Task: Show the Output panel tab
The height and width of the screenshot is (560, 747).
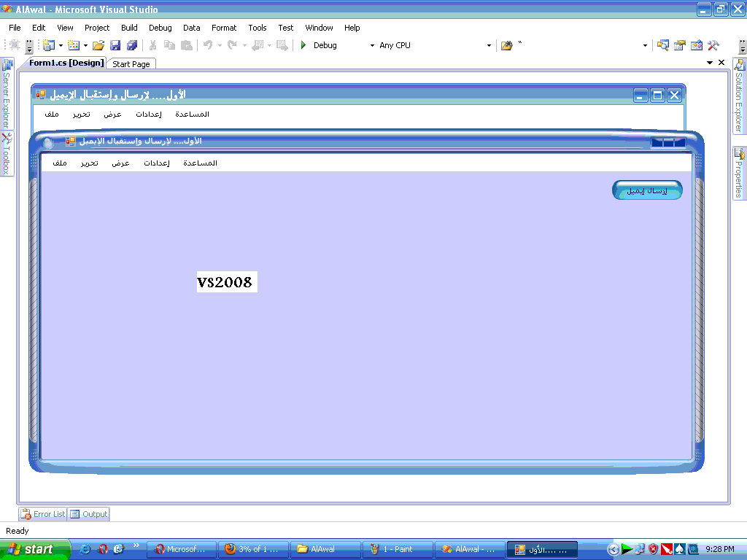Action: click(x=88, y=514)
